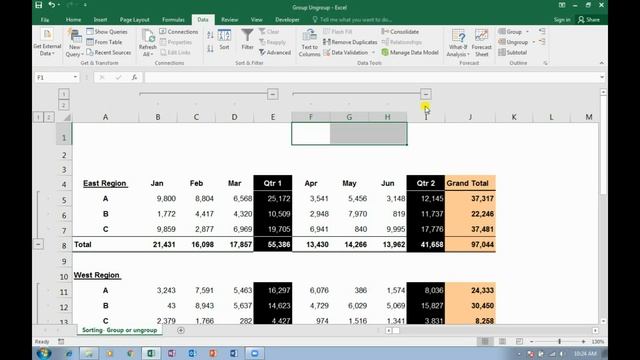Image resolution: width=640 pixels, height=360 pixels.
Task: Collapse the Qtr 2 column group
Action: click(x=426, y=94)
